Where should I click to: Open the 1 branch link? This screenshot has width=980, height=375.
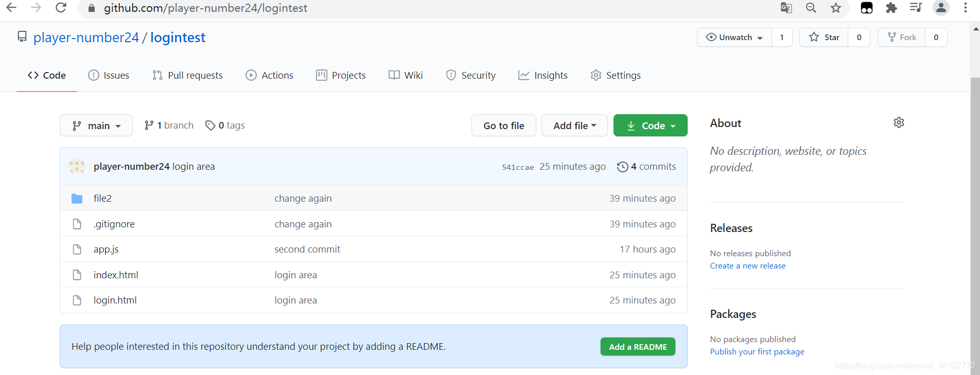pyautogui.click(x=169, y=126)
